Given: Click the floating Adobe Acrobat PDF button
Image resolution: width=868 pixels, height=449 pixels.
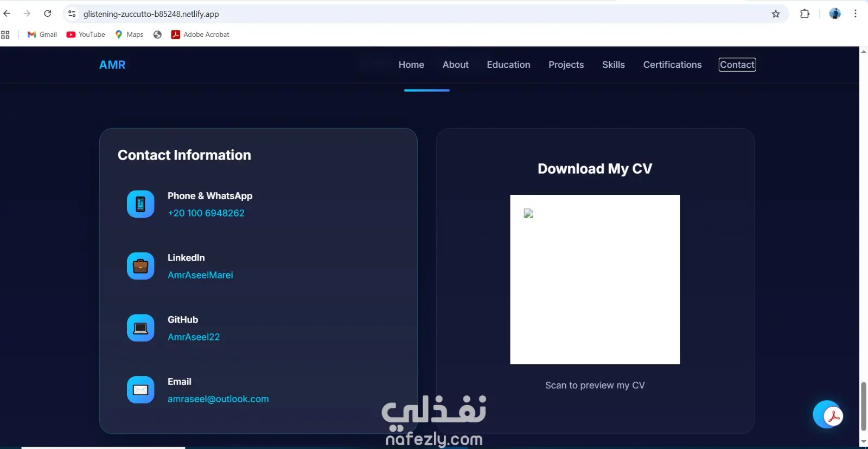Looking at the screenshot, I should click(x=827, y=415).
